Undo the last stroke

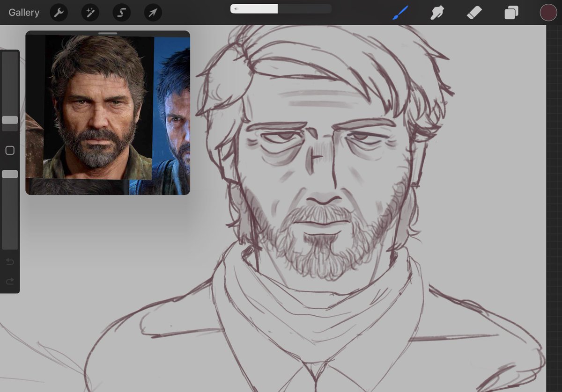10,261
